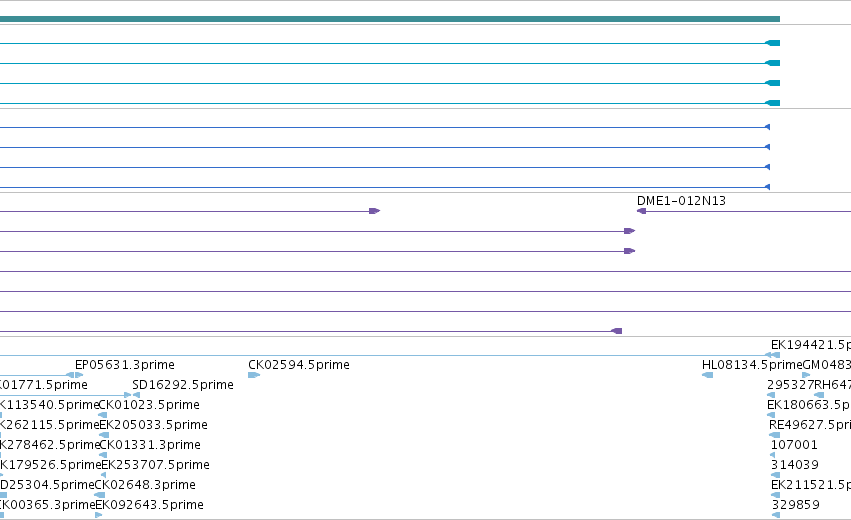Open the SD16292.5prime feature label
The width and height of the screenshot is (851, 520).
click(x=183, y=385)
